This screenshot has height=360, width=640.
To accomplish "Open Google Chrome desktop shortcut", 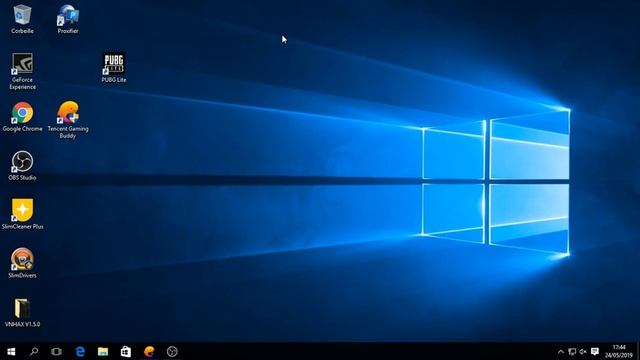I will coord(22,117).
